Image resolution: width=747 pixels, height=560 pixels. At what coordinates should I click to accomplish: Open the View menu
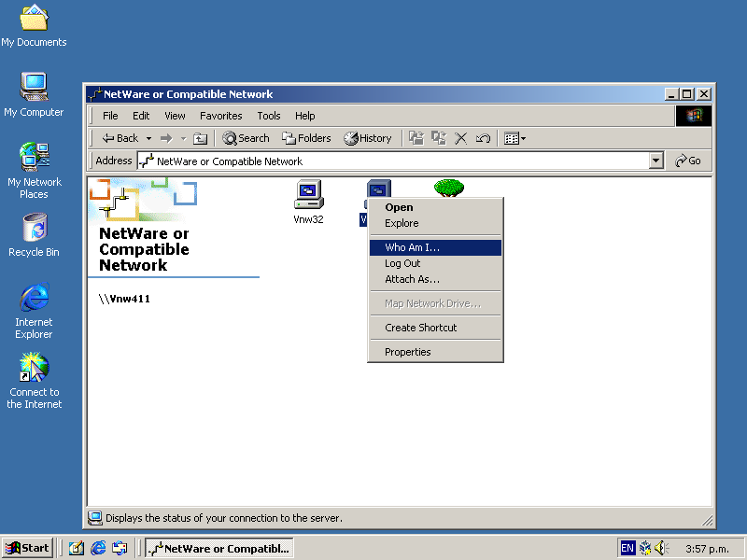point(175,116)
